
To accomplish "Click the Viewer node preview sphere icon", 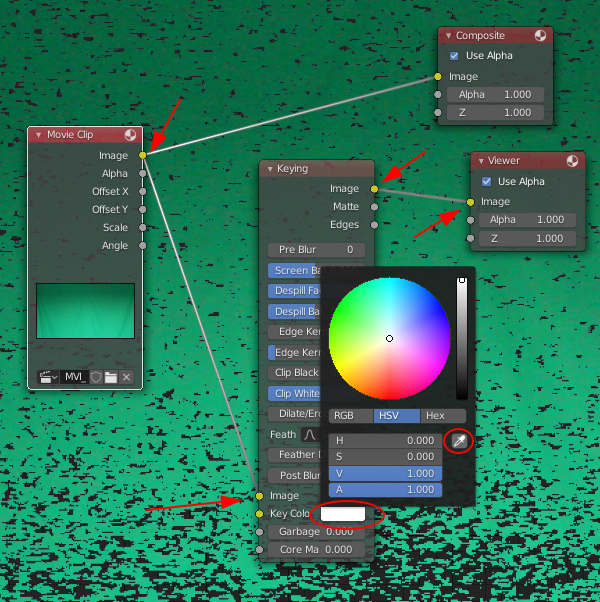I will [571, 160].
